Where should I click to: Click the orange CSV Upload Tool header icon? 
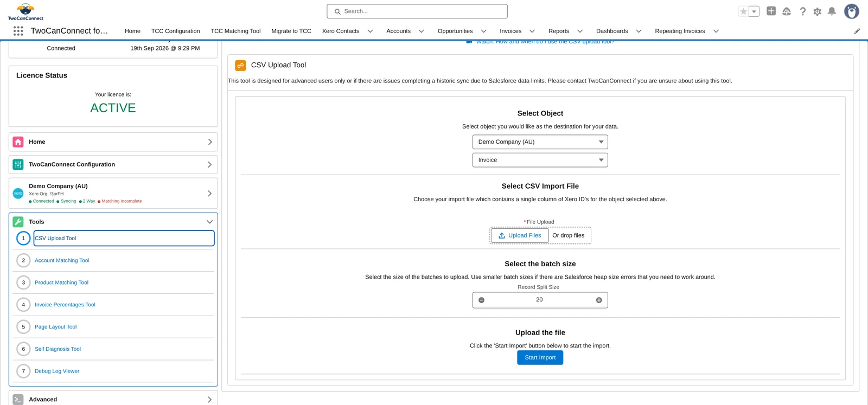tap(240, 66)
